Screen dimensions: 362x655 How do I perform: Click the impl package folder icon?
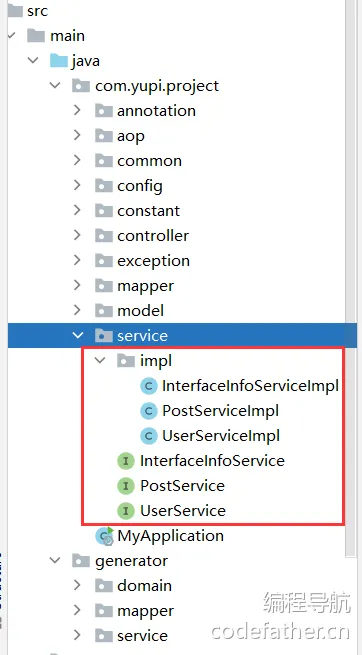coord(126,361)
